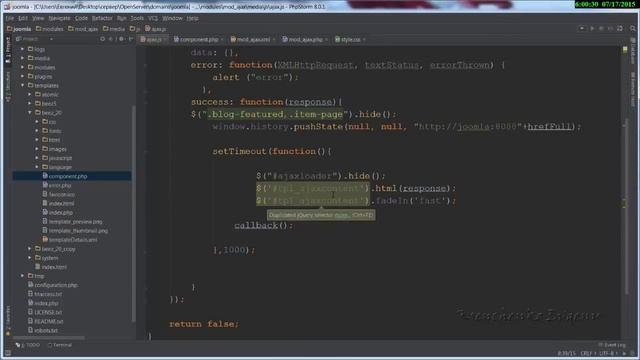Click hide Project panel icon
The image size is (640, 360).
click(x=131, y=39)
